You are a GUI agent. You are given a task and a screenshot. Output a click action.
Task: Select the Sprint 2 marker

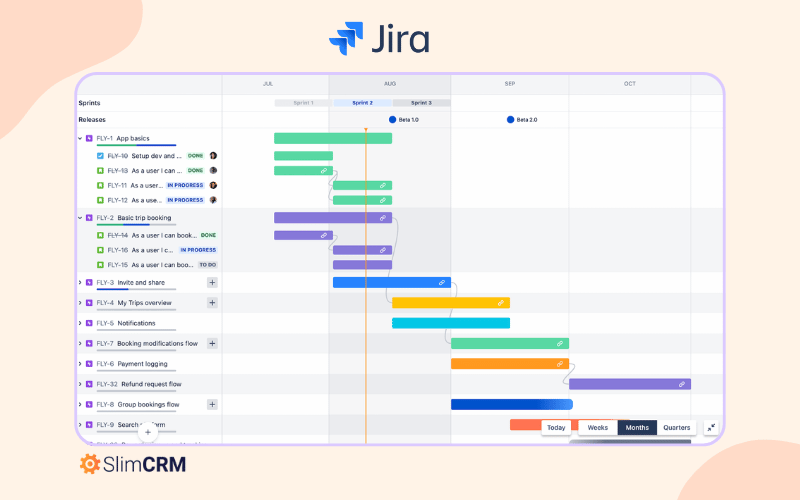363,103
